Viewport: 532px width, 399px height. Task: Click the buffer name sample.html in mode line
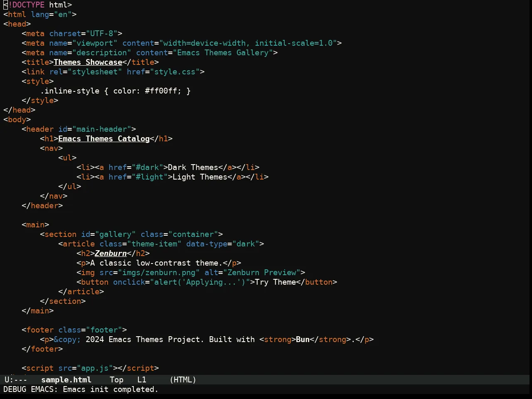(x=66, y=379)
